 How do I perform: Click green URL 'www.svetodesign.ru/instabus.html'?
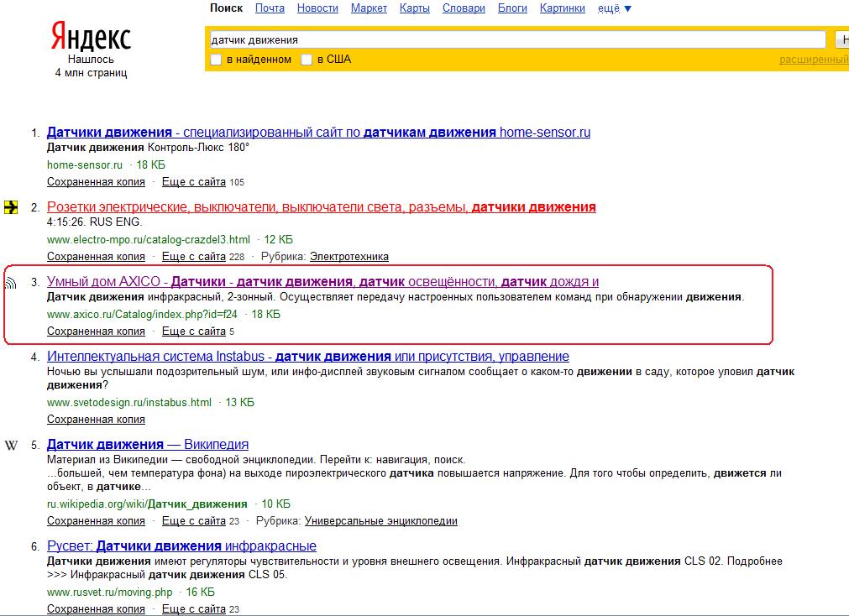pos(128,402)
